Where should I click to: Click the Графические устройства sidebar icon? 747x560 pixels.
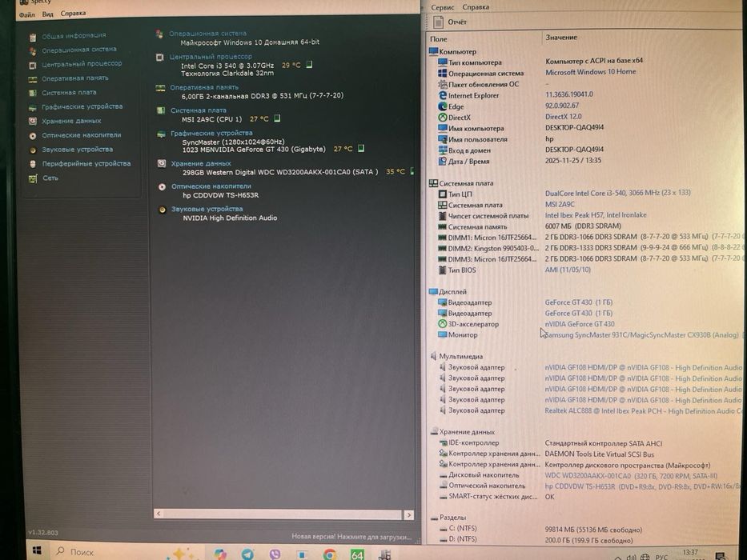click(32, 108)
